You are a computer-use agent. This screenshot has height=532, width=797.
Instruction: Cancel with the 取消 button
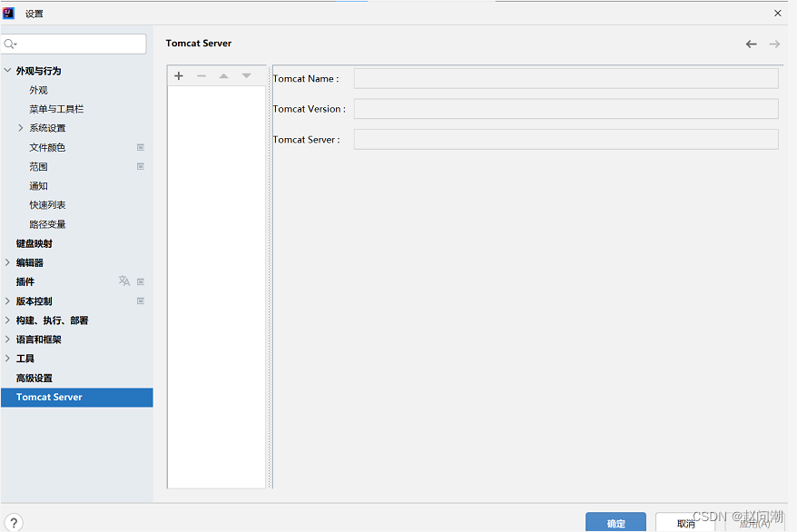click(x=685, y=522)
